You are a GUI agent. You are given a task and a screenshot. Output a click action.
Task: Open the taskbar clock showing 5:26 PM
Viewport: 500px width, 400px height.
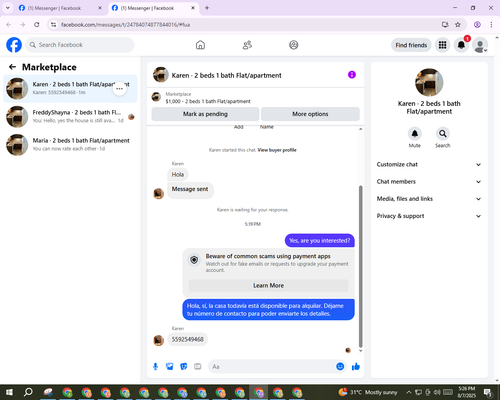(467, 392)
